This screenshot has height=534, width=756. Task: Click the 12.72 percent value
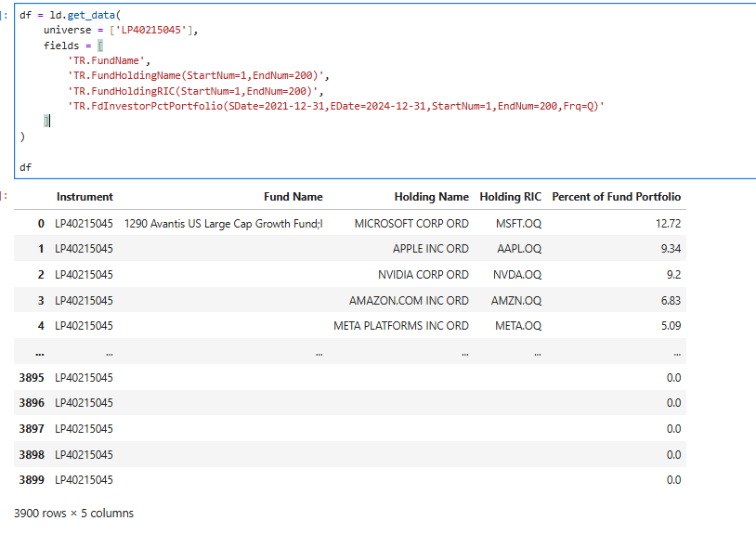(669, 224)
